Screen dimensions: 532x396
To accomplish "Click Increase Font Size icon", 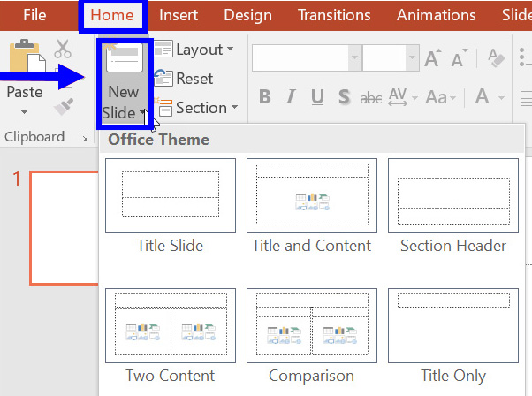I will [x=432, y=58].
